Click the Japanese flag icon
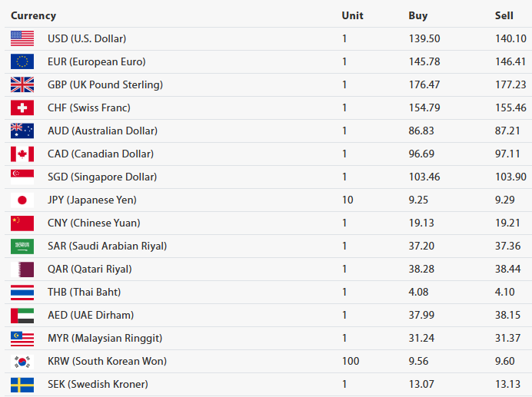 point(22,200)
